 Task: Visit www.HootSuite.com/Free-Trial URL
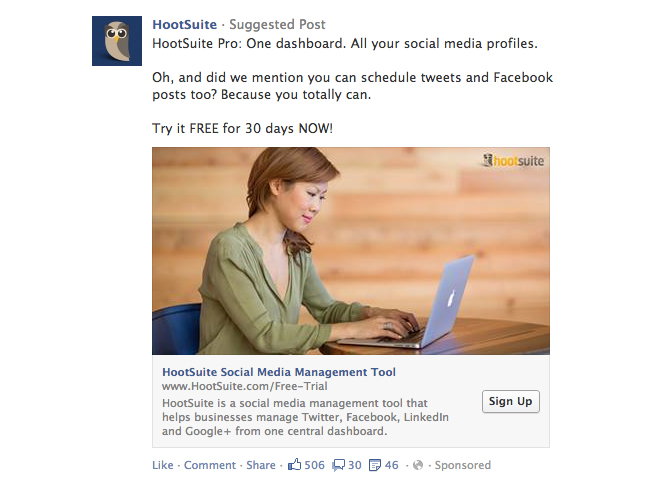(245, 386)
